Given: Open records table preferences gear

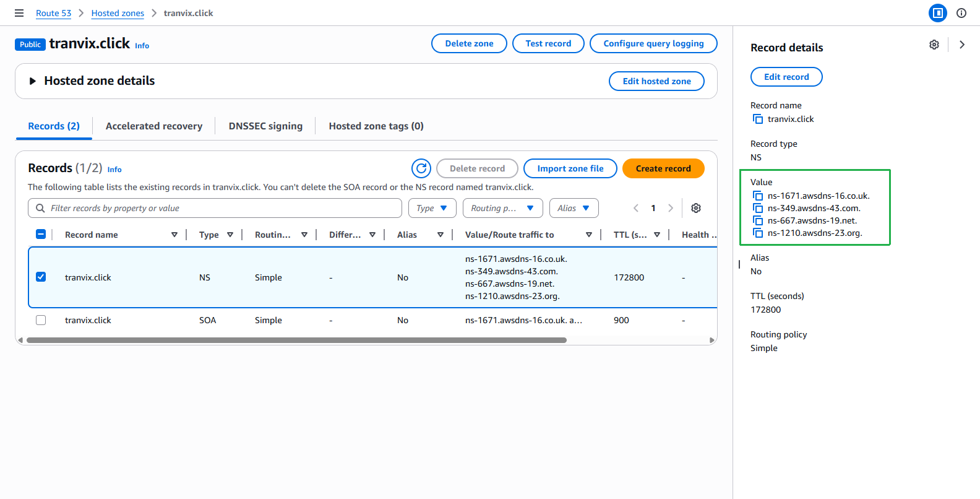Looking at the screenshot, I should tap(696, 208).
